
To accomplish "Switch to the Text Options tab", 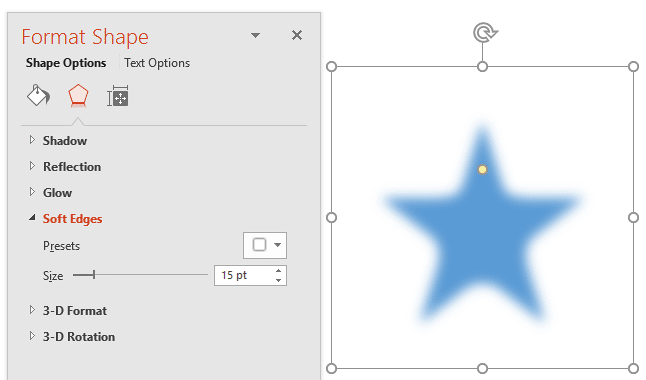I will (x=157, y=63).
